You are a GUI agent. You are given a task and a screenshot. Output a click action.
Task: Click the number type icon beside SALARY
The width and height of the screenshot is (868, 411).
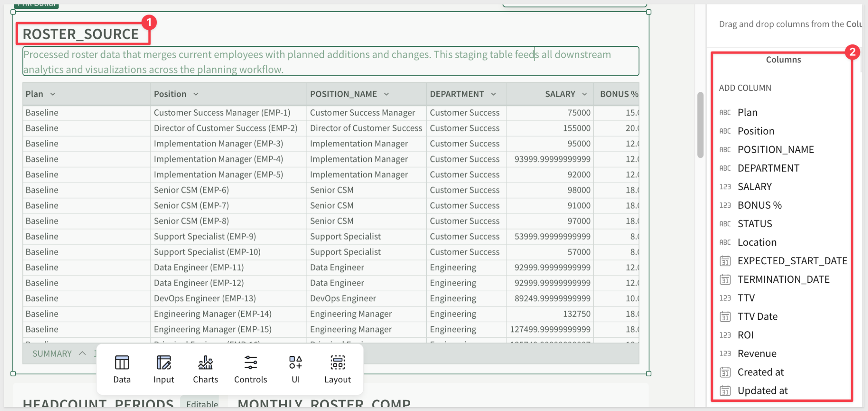(x=725, y=187)
